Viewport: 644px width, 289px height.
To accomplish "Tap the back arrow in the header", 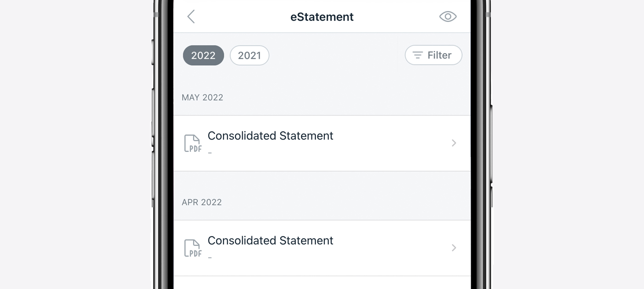I will [191, 17].
